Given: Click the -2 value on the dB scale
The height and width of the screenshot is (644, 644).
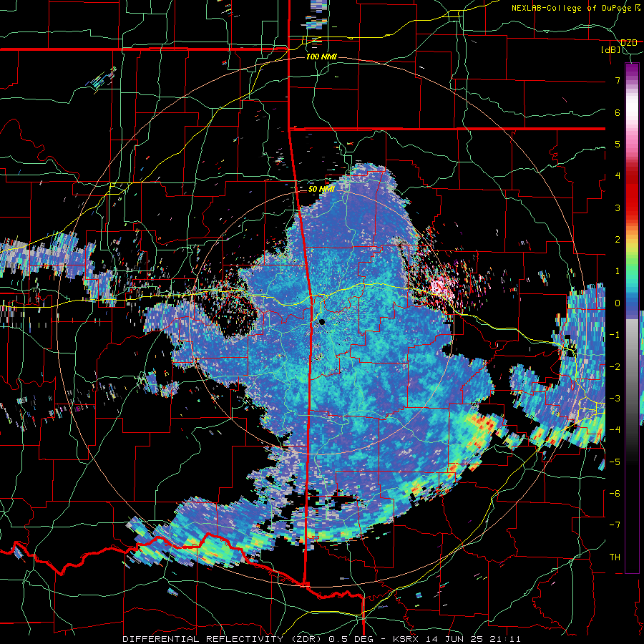Looking at the screenshot, I should [615, 367].
